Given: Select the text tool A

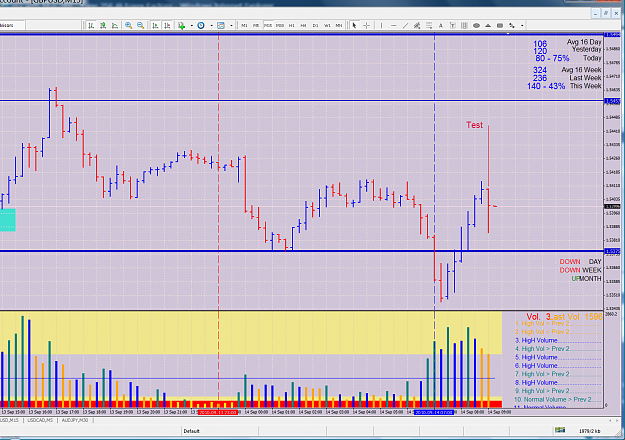Looking at the screenshot, I should pyautogui.click(x=441, y=26).
